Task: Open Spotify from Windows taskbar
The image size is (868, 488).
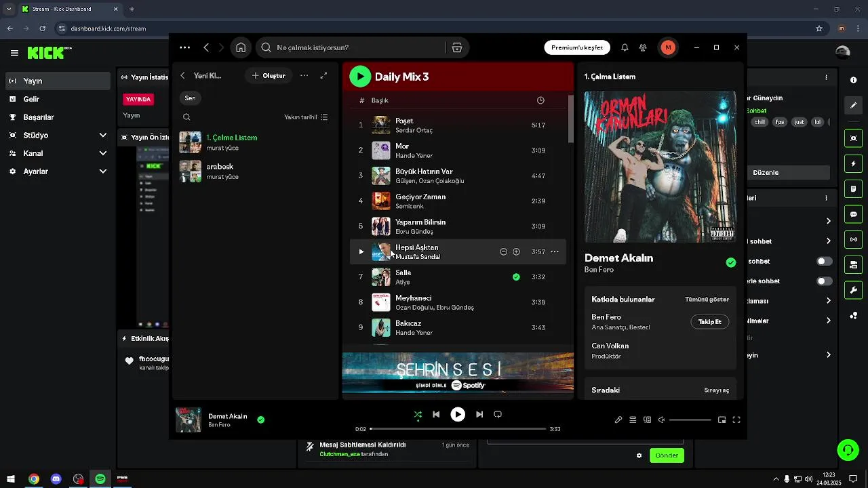Action: pyautogui.click(x=100, y=479)
